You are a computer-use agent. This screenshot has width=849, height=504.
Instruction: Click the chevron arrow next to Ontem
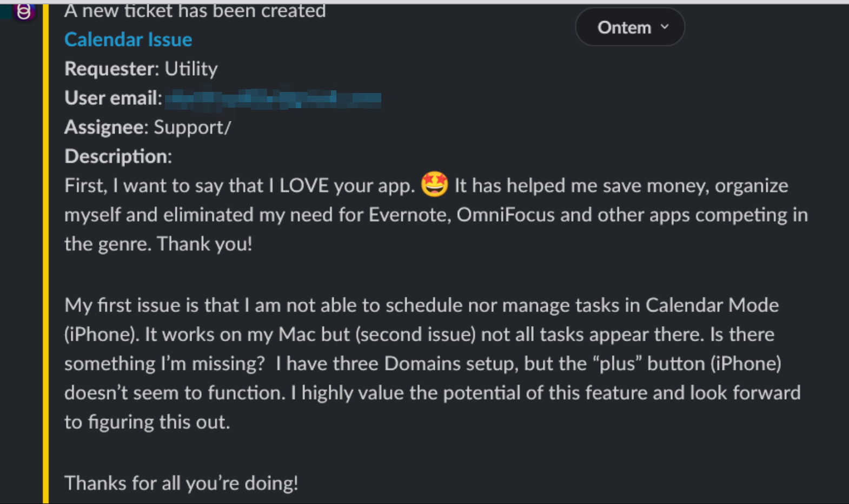(x=665, y=26)
